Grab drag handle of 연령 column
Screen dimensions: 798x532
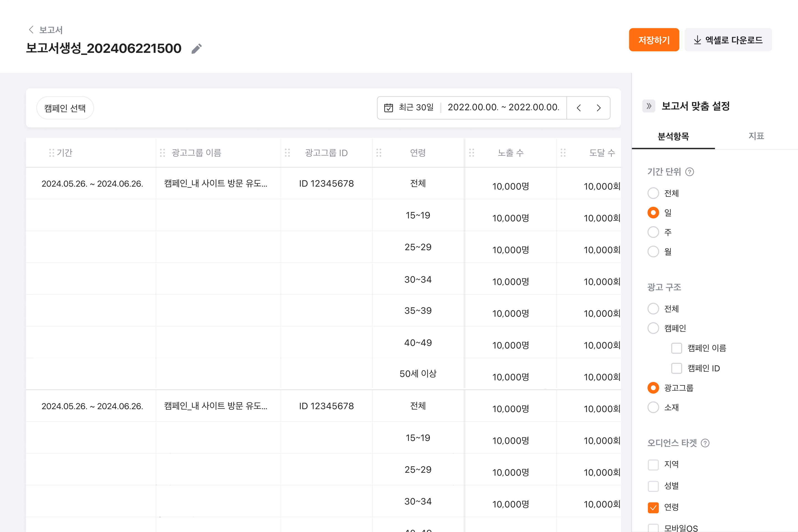[379, 153]
